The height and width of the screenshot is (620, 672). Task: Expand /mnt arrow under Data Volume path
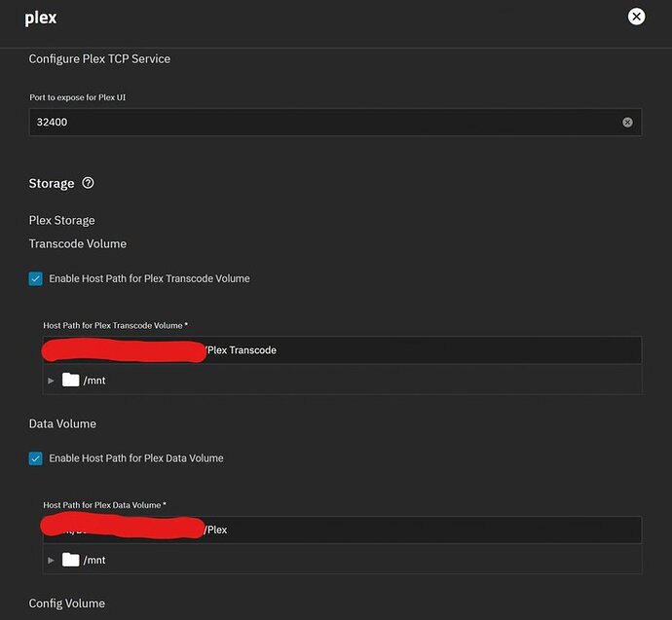52,560
